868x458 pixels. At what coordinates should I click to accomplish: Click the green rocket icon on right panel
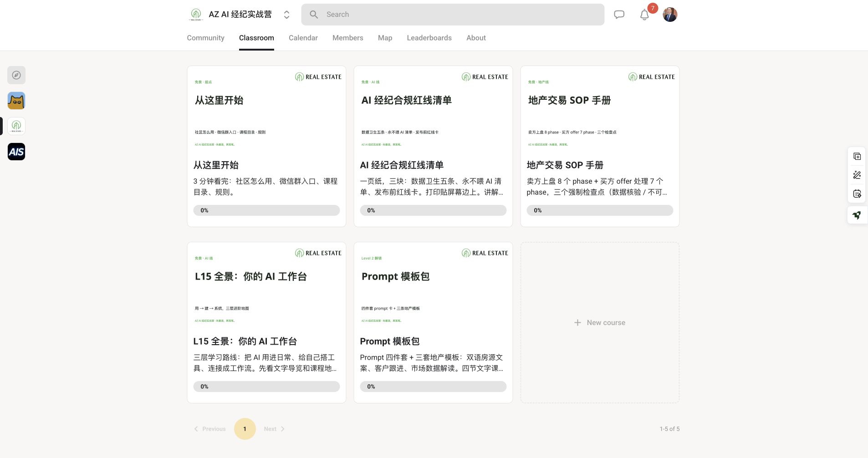click(x=857, y=215)
